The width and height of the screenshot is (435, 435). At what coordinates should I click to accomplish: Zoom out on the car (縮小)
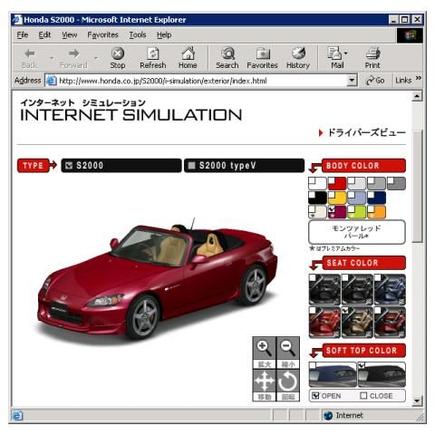coord(288,352)
